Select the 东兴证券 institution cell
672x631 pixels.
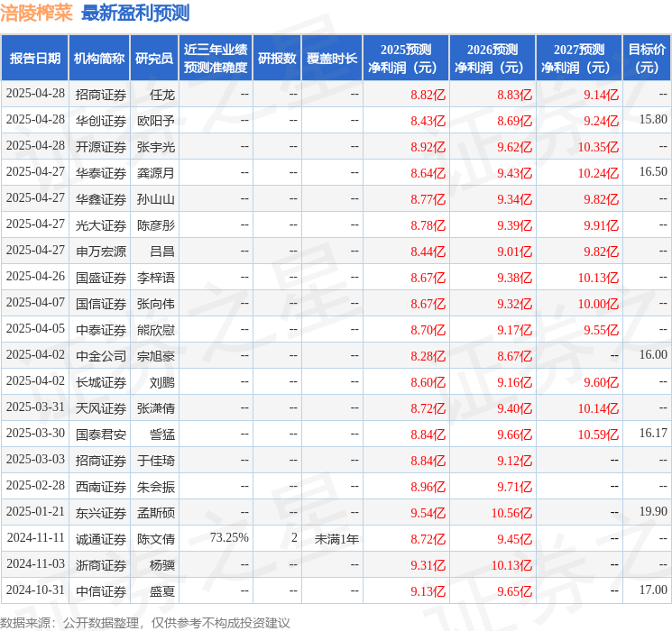(x=101, y=513)
